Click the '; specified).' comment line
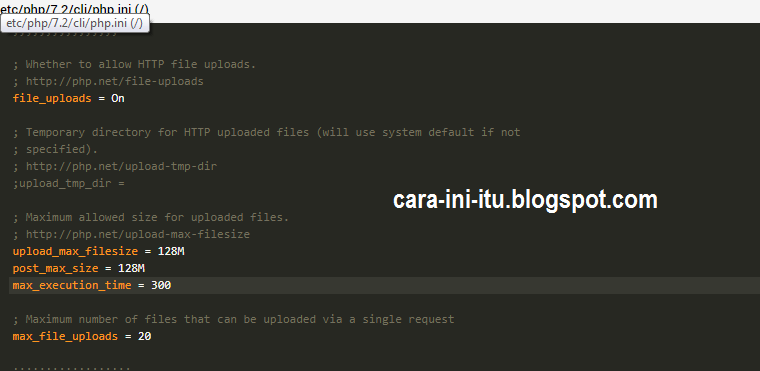This screenshot has width=760, height=371. pyautogui.click(x=55, y=149)
